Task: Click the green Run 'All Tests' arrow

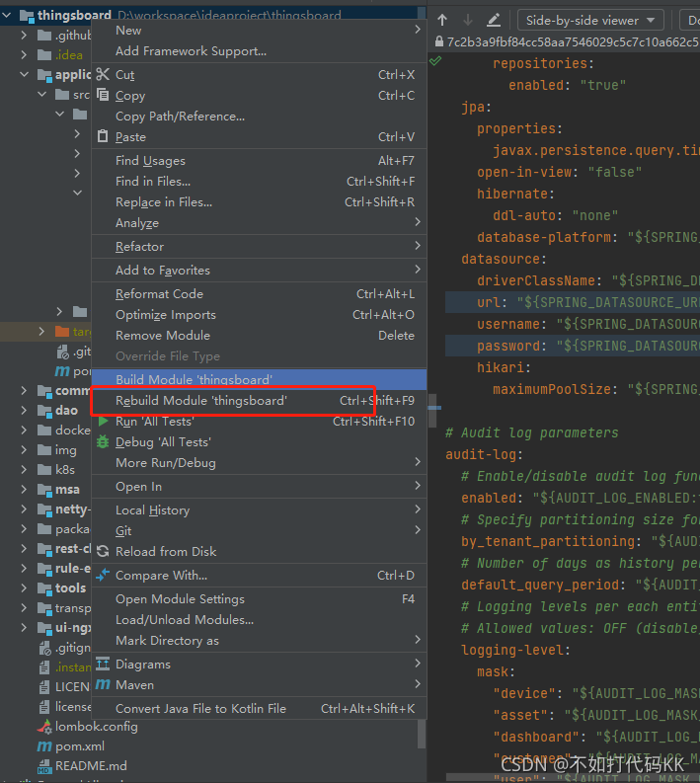Action: [x=103, y=422]
